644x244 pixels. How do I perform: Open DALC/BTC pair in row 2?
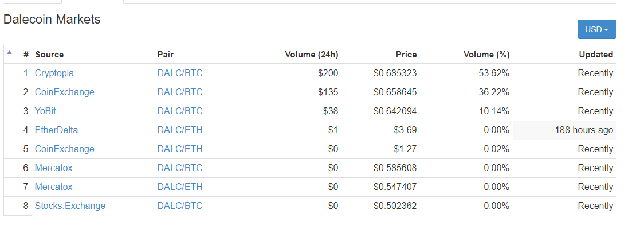click(x=180, y=92)
